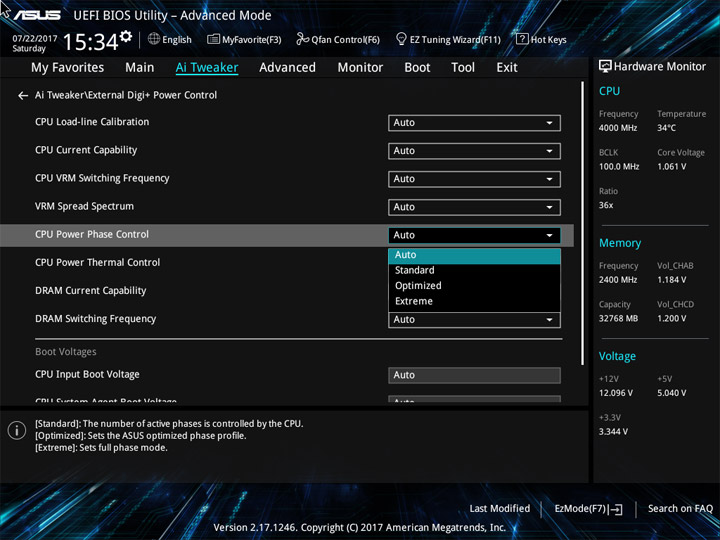This screenshot has height=540, width=720.
Task: Click the 12.096 V voltage reading
Action: (x=616, y=393)
